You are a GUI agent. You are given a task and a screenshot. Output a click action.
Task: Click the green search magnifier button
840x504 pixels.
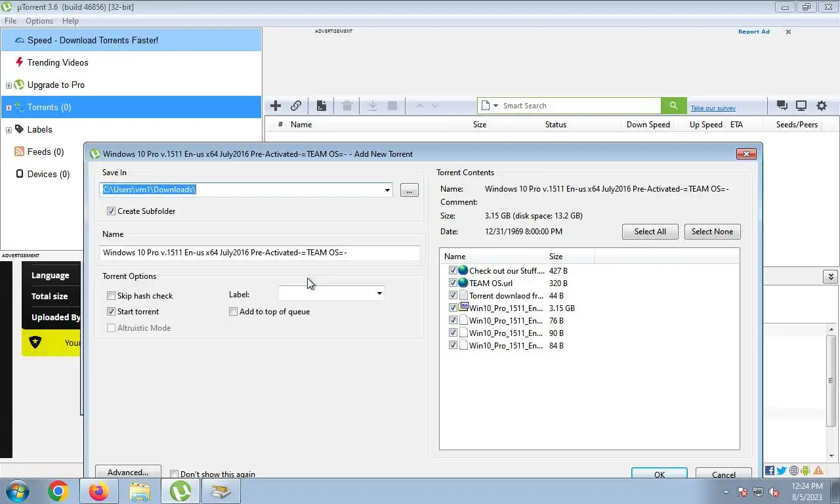point(673,106)
